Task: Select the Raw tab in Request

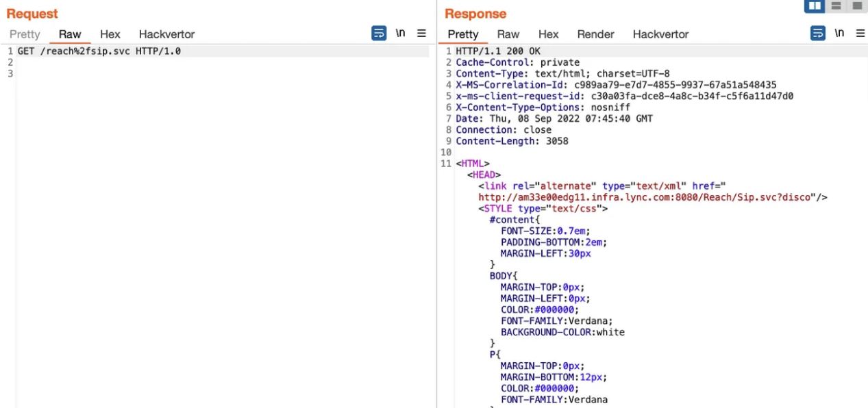Action: click(x=70, y=34)
